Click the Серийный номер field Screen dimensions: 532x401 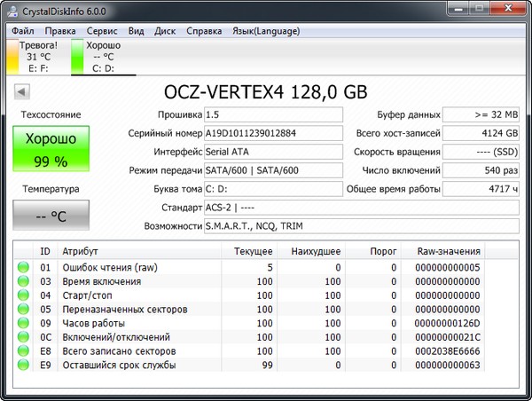click(x=272, y=133)
